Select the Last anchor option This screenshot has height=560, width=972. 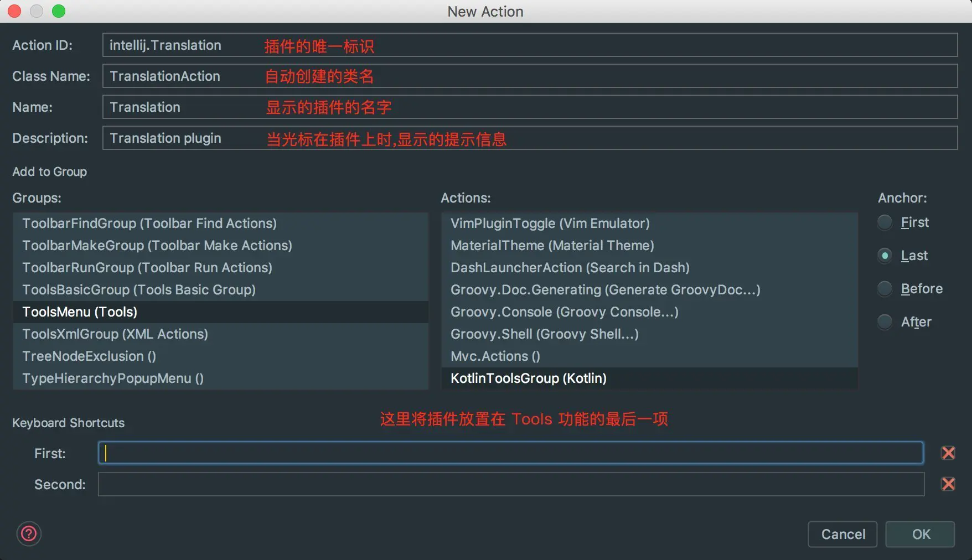(x=885, y=256)
